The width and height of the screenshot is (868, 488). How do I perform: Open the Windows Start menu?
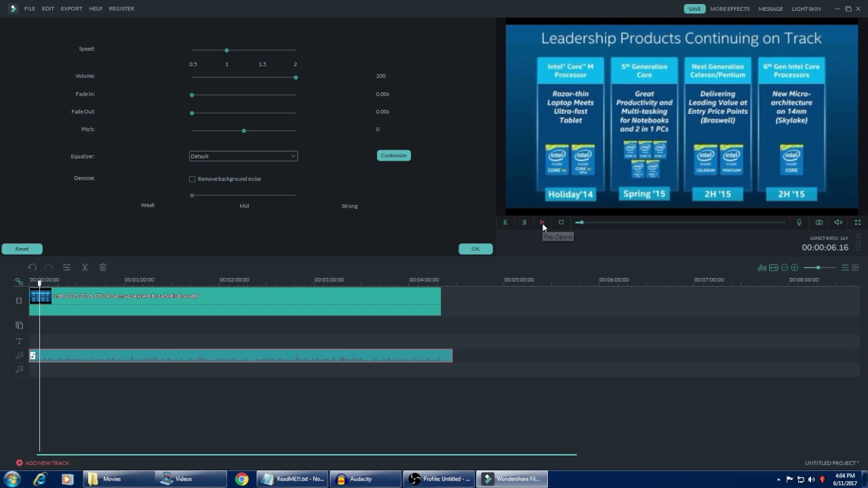[x=12, y=479]
